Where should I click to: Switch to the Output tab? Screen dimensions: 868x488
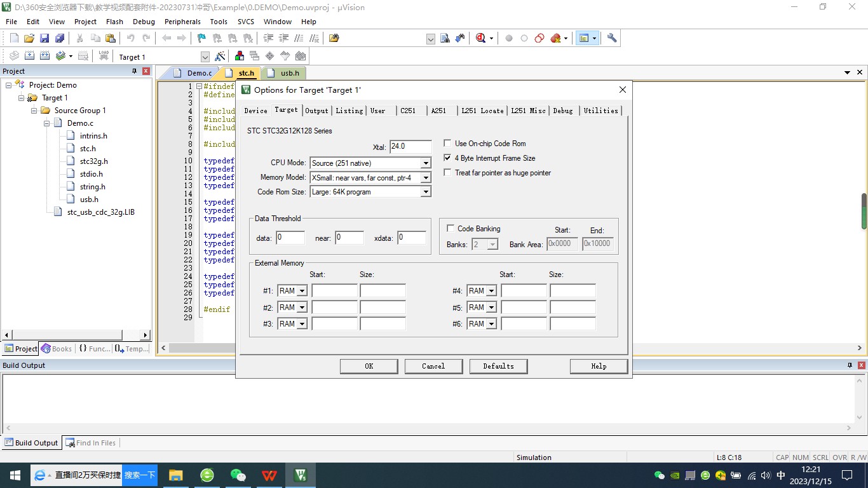316,111
